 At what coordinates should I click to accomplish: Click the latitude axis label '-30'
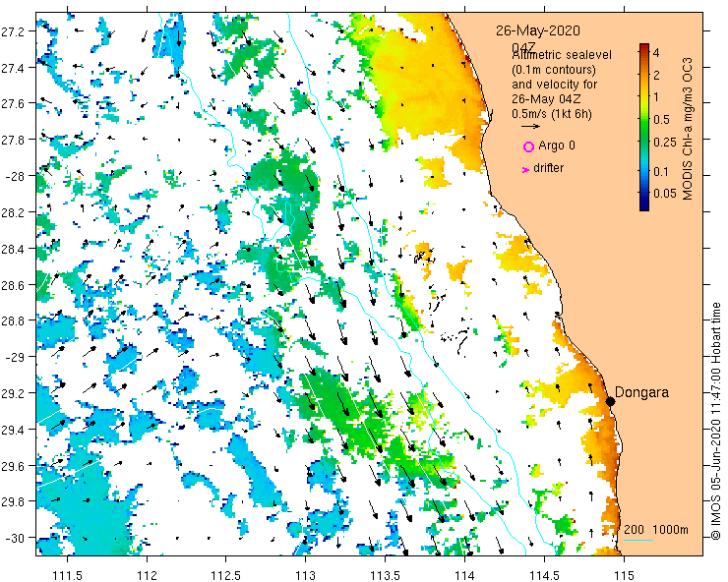click(x=15, y=538)
